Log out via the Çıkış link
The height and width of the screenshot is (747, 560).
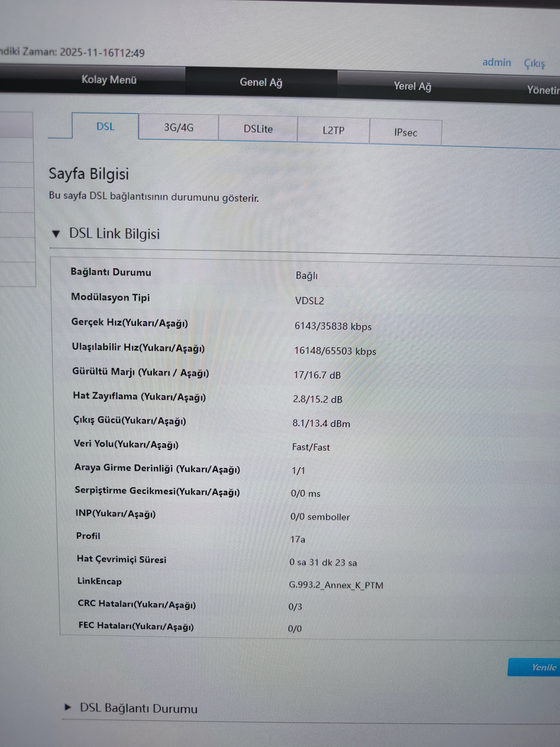pos(534,63)
